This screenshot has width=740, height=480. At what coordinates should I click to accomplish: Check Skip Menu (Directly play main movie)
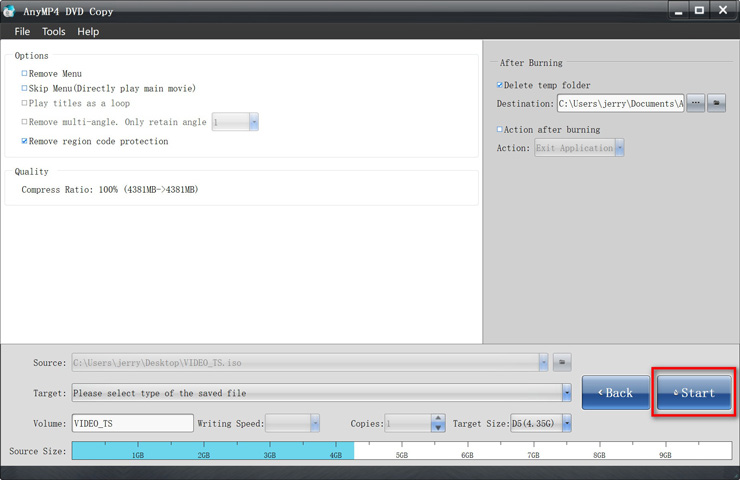[x=25, y=89]
